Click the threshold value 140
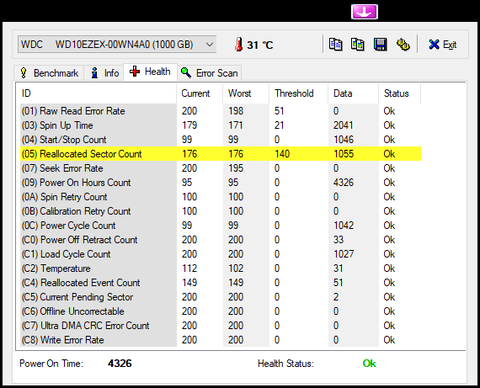Image resolution: width=480 pixels, height=388 pixels. 282,154
